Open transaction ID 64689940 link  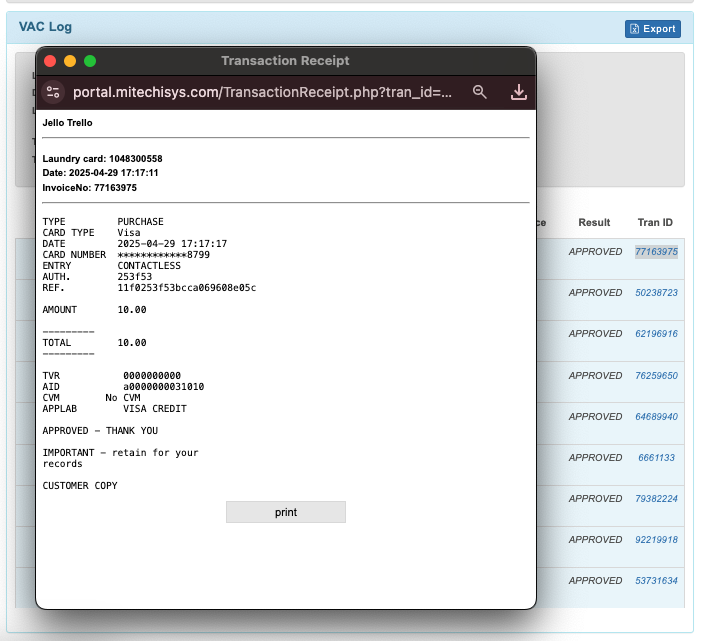pyautogui.click(x=656, y=417)
